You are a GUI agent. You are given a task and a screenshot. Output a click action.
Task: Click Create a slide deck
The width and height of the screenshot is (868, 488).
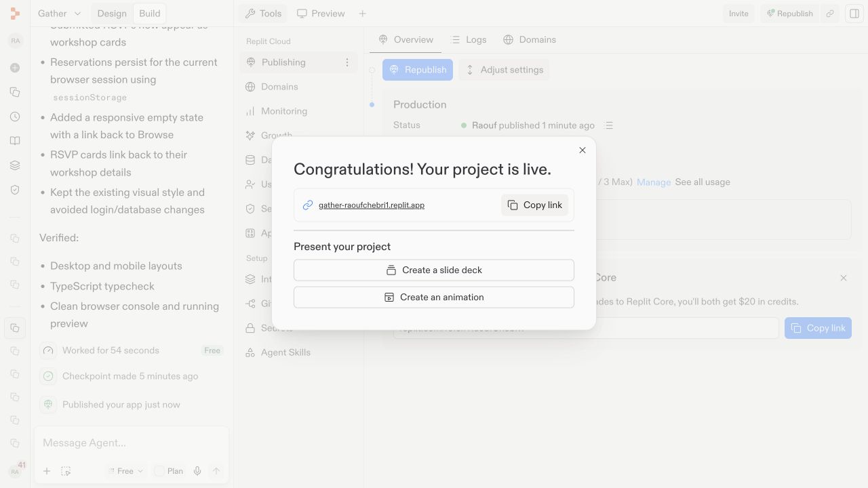[434, 270]
